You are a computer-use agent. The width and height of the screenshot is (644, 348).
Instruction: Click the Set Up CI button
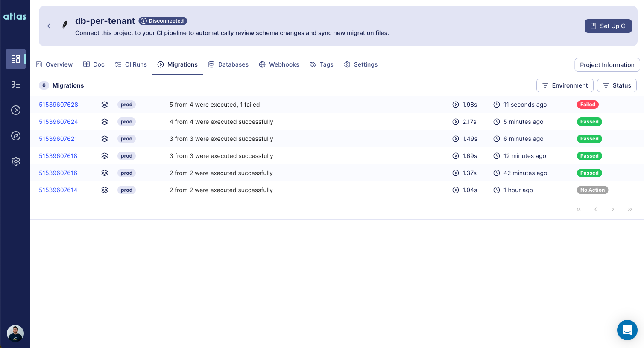(x=608, y=26)
